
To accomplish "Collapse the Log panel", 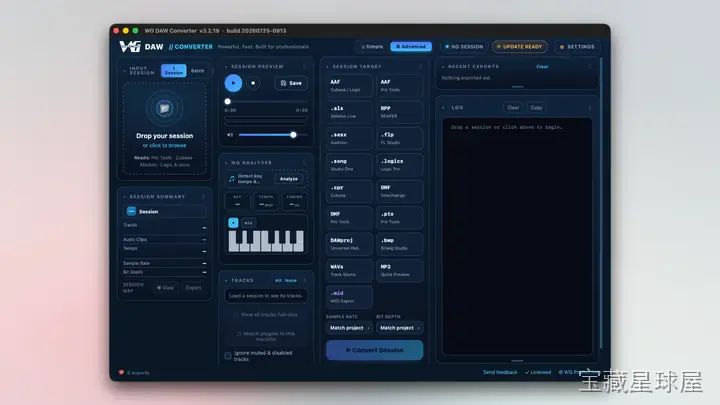I will tap(443, 107).
